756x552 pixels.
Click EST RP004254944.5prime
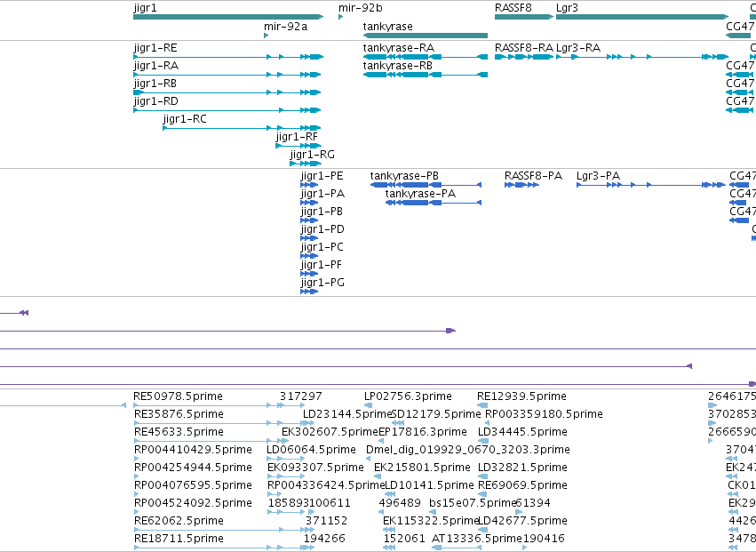(x=193, y=468)
